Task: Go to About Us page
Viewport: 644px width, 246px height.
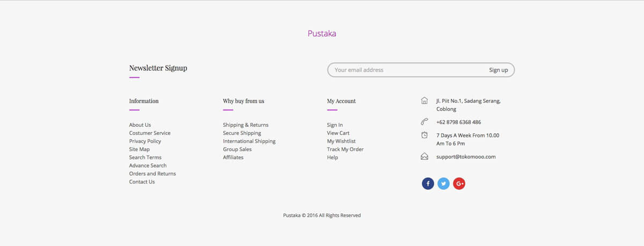Action: [x=140, y=125]
